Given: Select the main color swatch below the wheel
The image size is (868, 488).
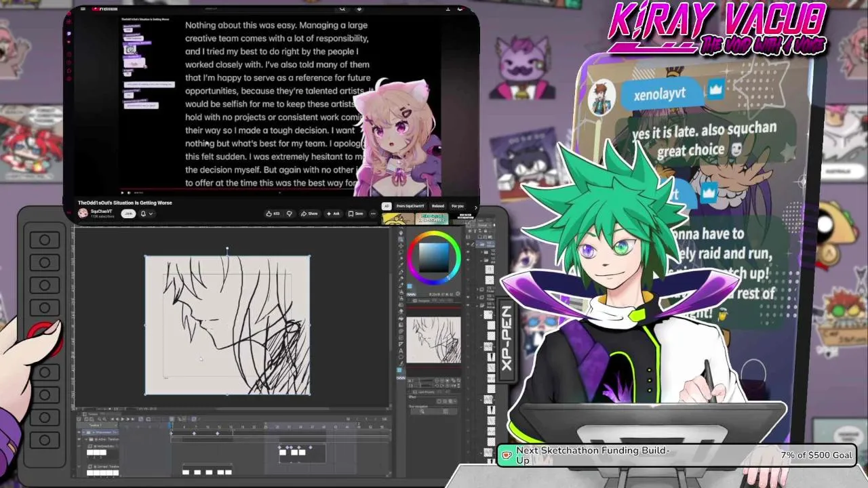Looking at the screenshot, I should coord(410,286).
